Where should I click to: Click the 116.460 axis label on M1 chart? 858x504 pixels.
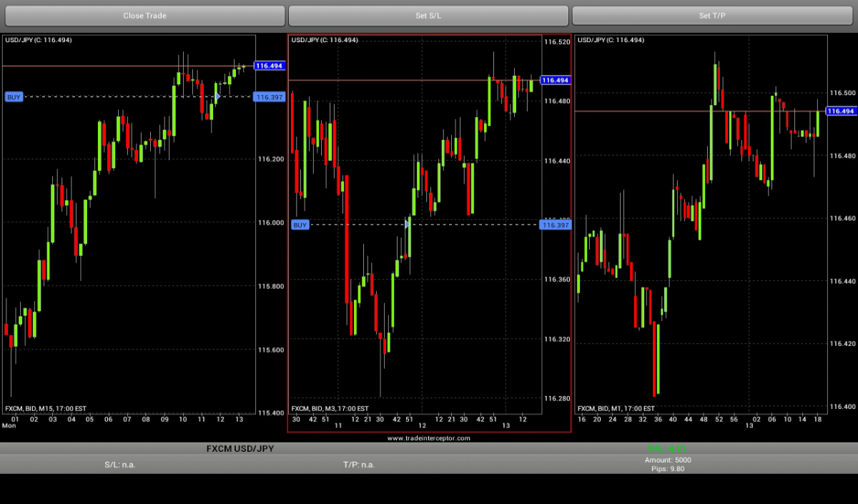tap(842, 218)
